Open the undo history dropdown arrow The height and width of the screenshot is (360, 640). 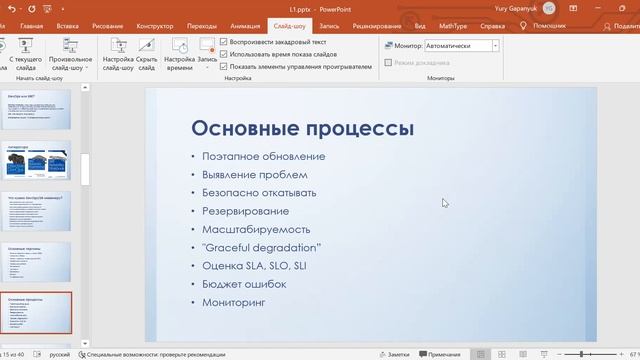20,9
